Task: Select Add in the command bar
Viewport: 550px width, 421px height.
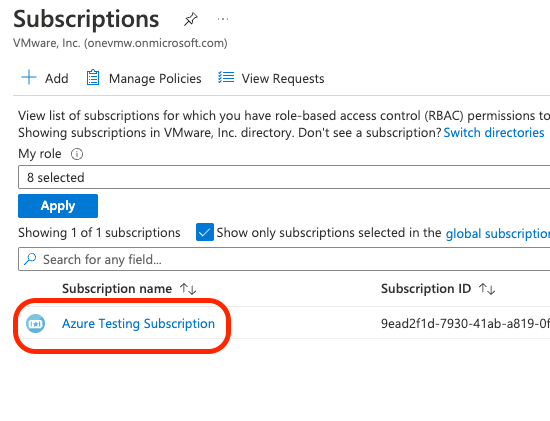Action: (45, 78)
